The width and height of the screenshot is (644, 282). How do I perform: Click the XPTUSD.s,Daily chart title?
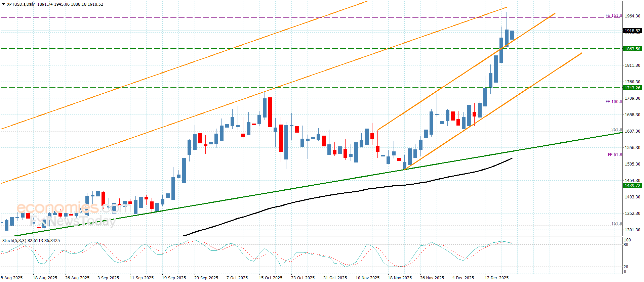point(21,4)
